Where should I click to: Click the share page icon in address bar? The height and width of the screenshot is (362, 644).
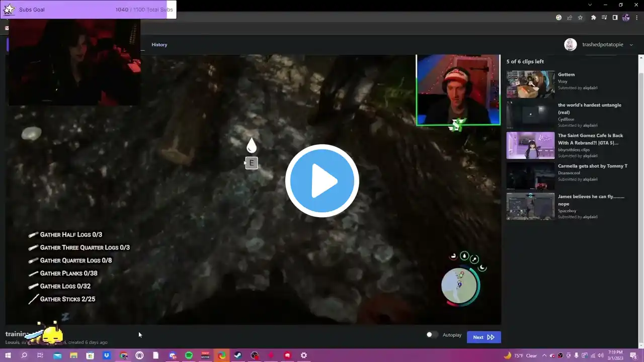[x=570, y=18]
